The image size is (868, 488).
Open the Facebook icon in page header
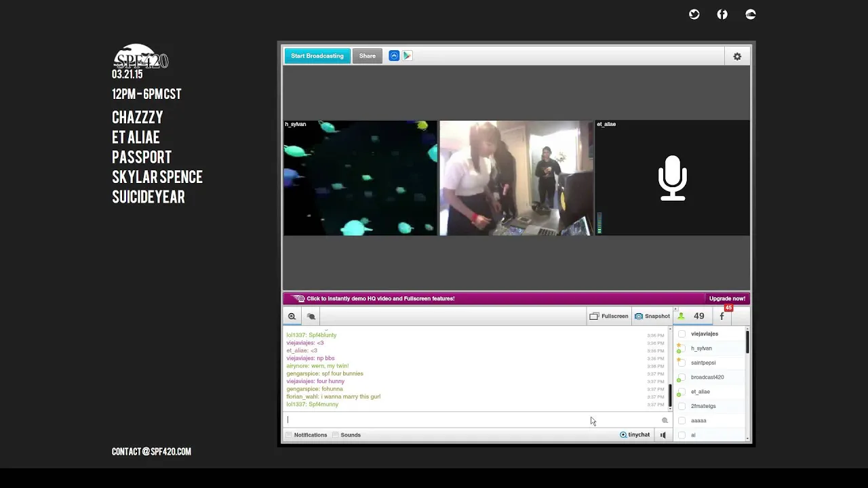coord(722,14)
